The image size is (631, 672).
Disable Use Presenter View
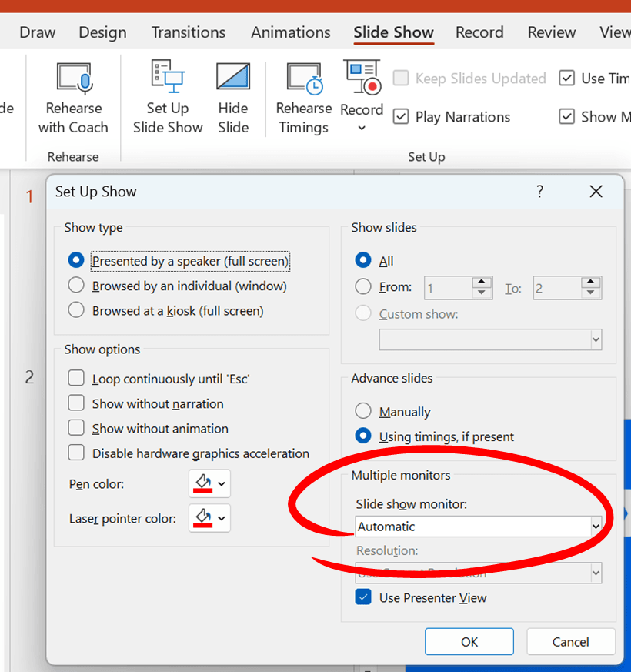[x=362, y=597]
